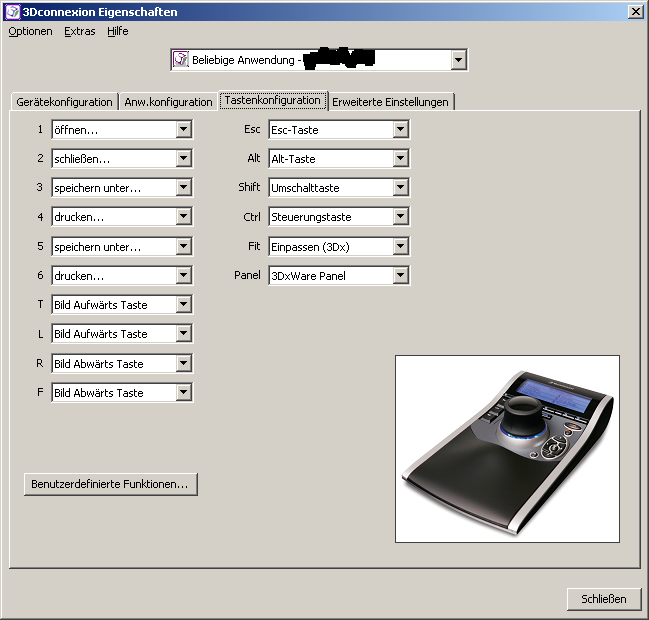Click the Schließen button

point(604,599)
